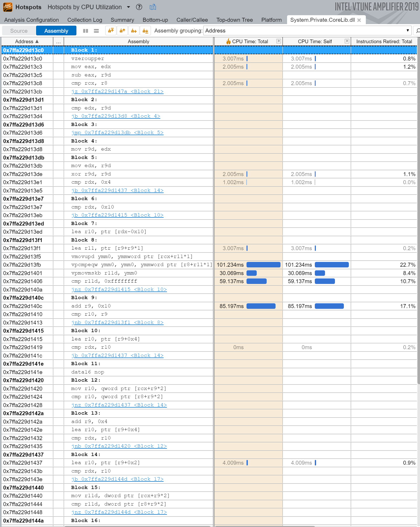
Task: Switch to the Source view
Action: tap(19, 30)
